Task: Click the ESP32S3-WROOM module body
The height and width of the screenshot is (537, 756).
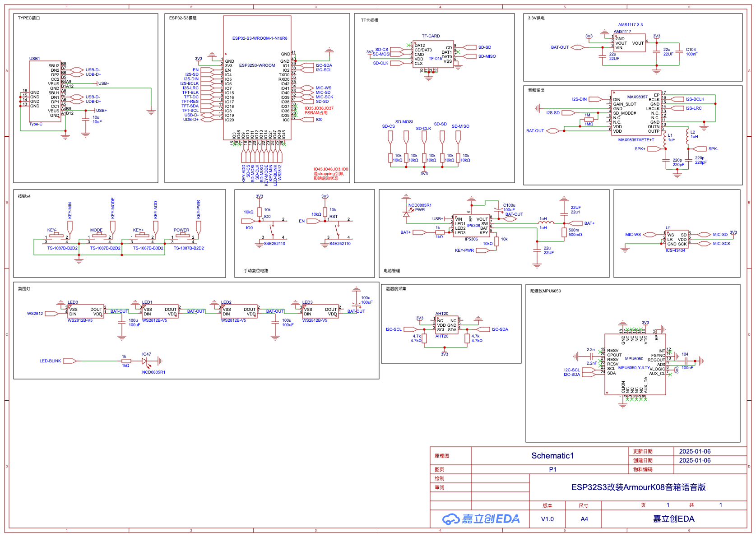Action: [257, 78]
